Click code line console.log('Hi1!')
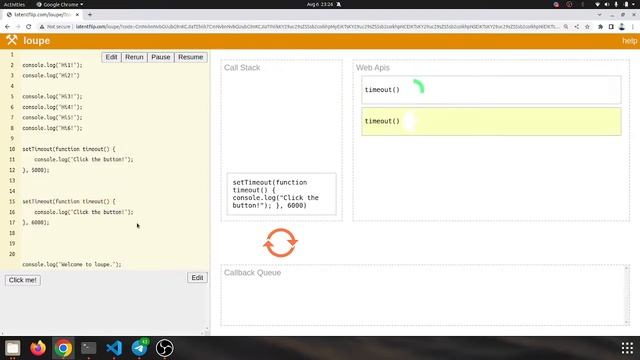The height and width of the screenshot is (360, 640). coord(52,65)
